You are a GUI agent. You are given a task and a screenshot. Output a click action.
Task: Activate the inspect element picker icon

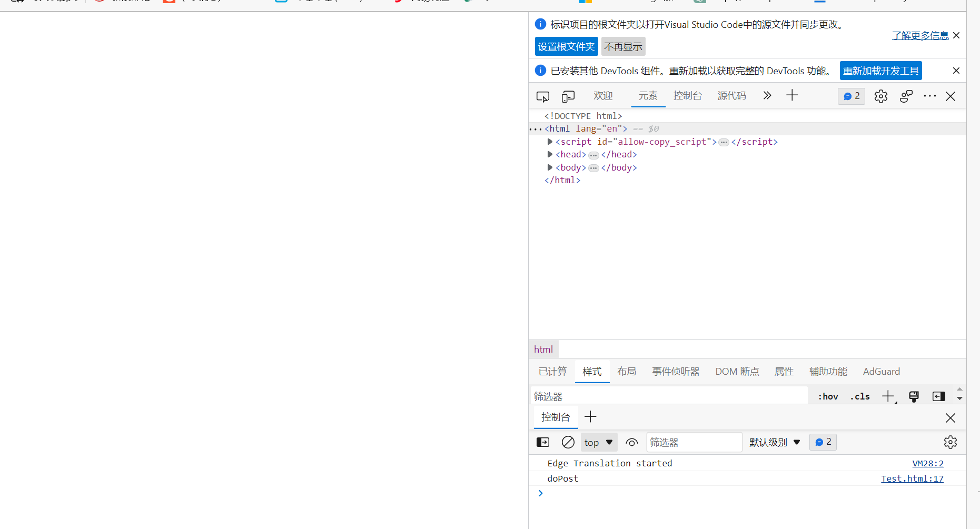[x=542, y=96]
